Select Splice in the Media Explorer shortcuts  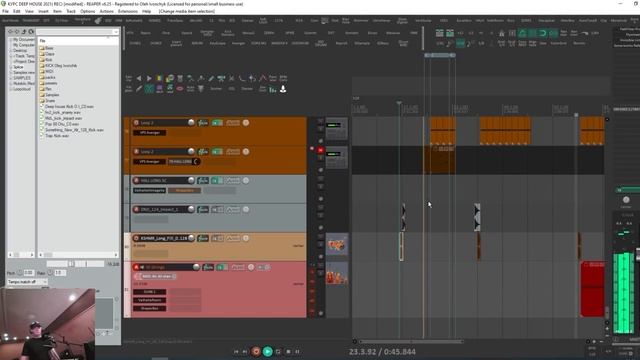(18, 67)
